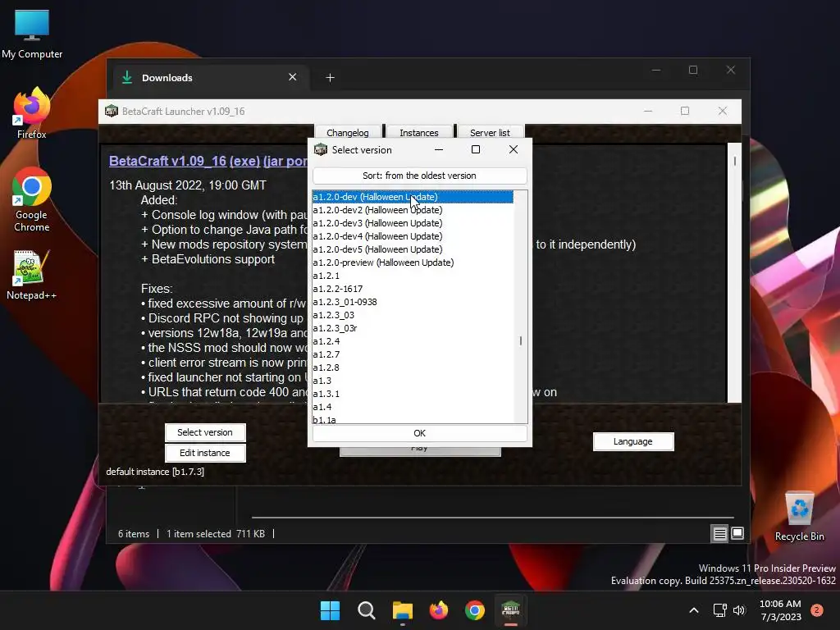Minimize the Select version dialog
Viewport: 840px width, 630px height.
439,149
